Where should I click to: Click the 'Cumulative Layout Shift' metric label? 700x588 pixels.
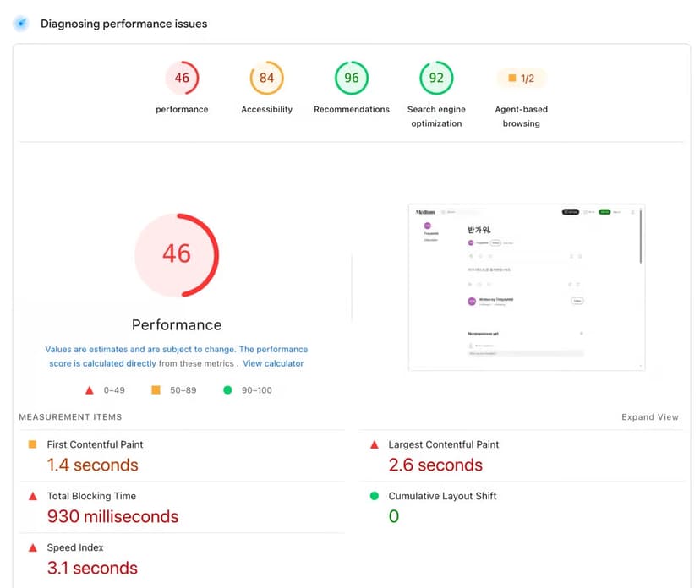[x=442, y=496]
